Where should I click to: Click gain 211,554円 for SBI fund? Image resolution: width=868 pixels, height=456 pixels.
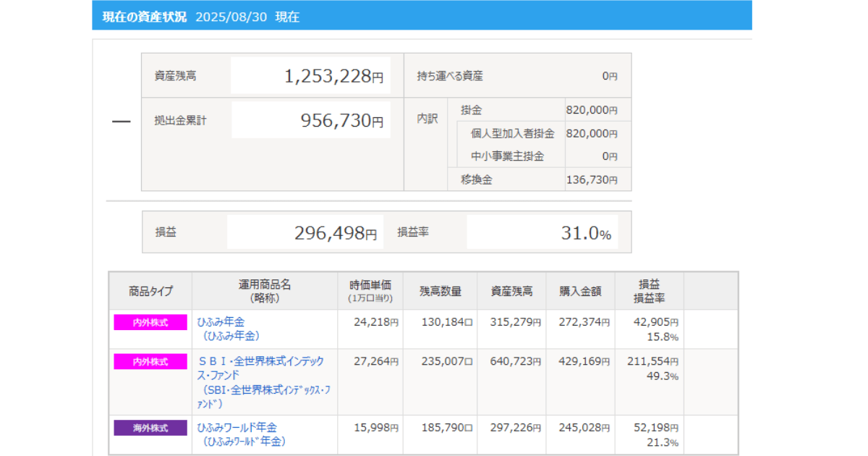pos(653,361)
